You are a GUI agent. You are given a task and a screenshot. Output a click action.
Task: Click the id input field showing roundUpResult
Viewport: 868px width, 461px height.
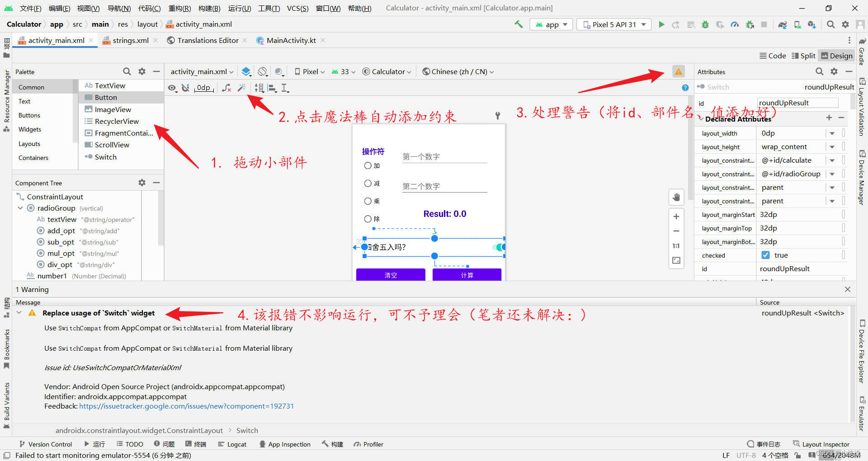pos(797,103)
